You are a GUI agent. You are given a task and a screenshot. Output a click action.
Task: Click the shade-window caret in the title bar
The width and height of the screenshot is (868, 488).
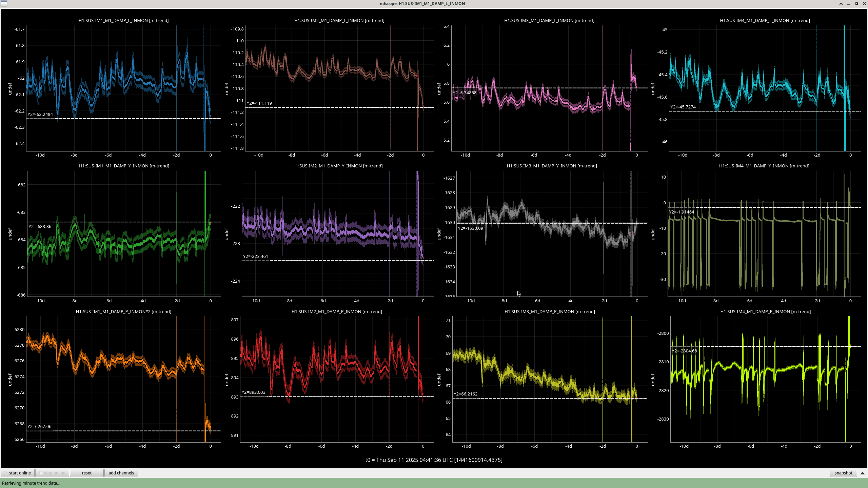click(x=841, y=4)
